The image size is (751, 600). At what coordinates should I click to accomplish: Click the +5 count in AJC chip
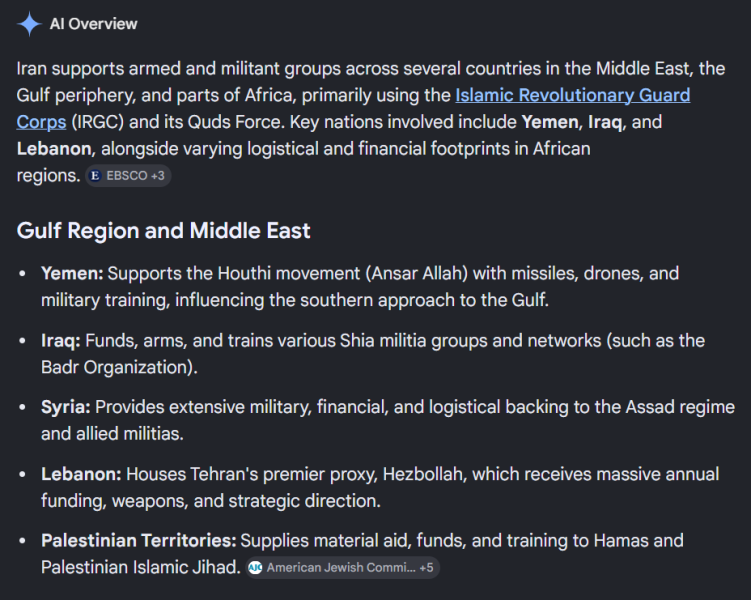426,567
